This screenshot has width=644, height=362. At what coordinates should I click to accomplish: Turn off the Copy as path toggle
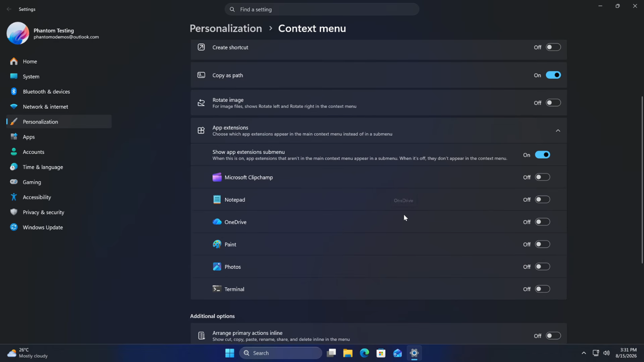pos(553,75)
